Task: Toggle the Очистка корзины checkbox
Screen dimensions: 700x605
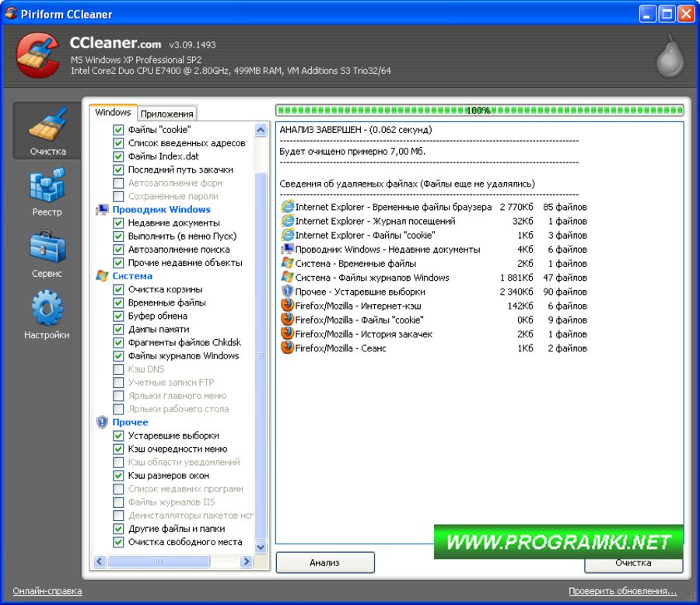Action: [119, 289]
